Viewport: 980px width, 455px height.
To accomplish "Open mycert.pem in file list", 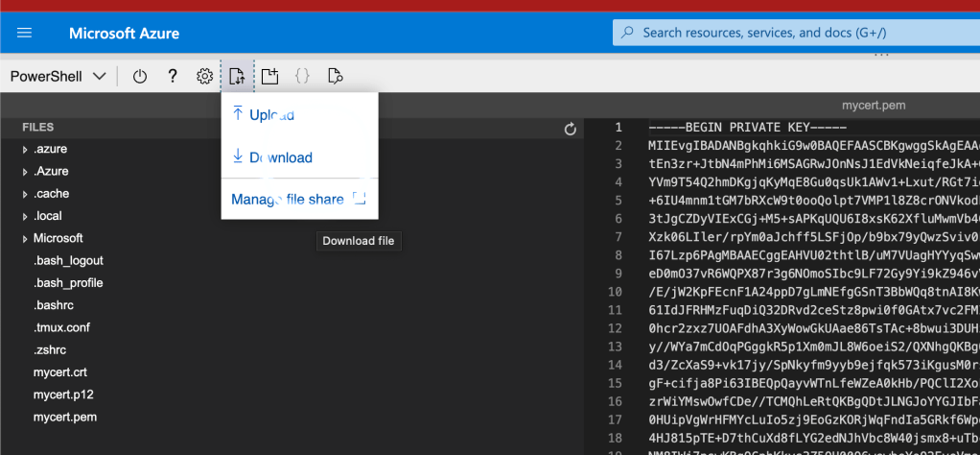I will pyautogui.click(x=65, y=417).
